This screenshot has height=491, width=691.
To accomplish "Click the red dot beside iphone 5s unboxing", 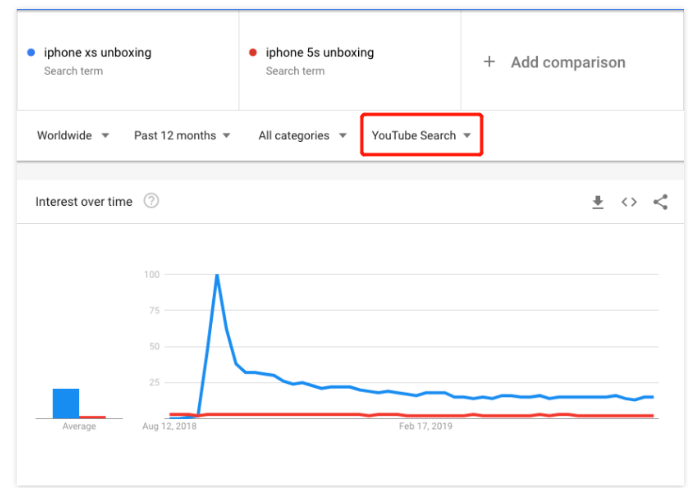I will coord(254,52).
